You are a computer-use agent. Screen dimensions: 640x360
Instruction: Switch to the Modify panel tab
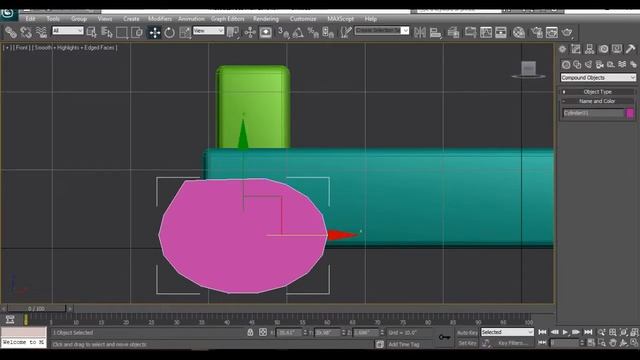coord(576,49)
